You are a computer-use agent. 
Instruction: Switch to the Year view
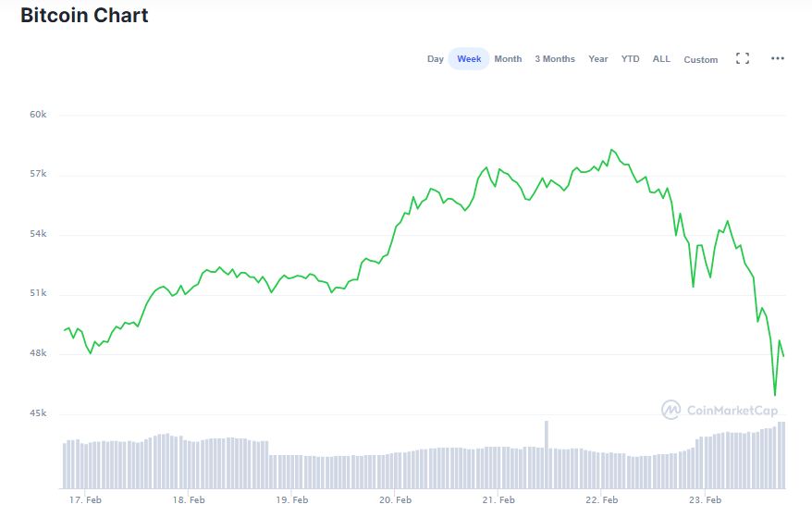pos(598,59)
